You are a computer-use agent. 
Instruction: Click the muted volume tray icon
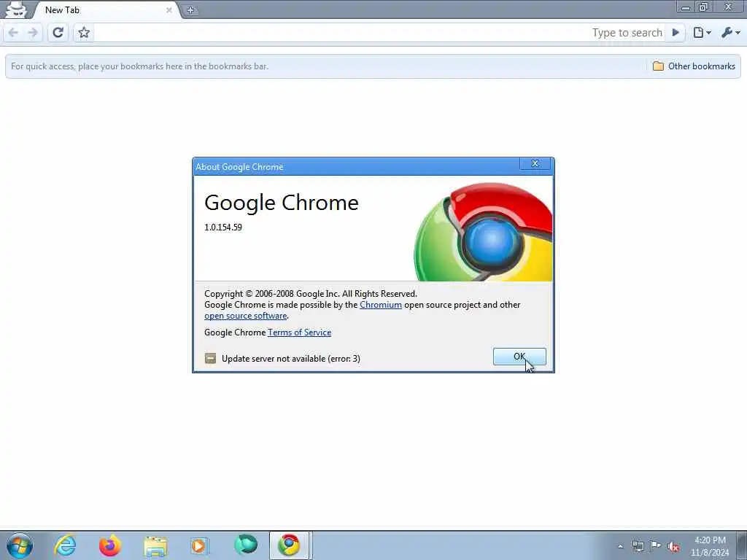pos(673,547)
